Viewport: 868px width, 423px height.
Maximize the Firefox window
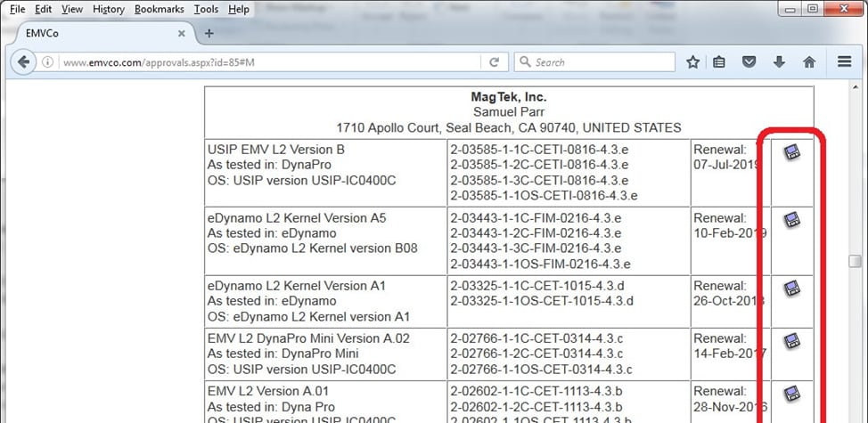pos(813,8)
